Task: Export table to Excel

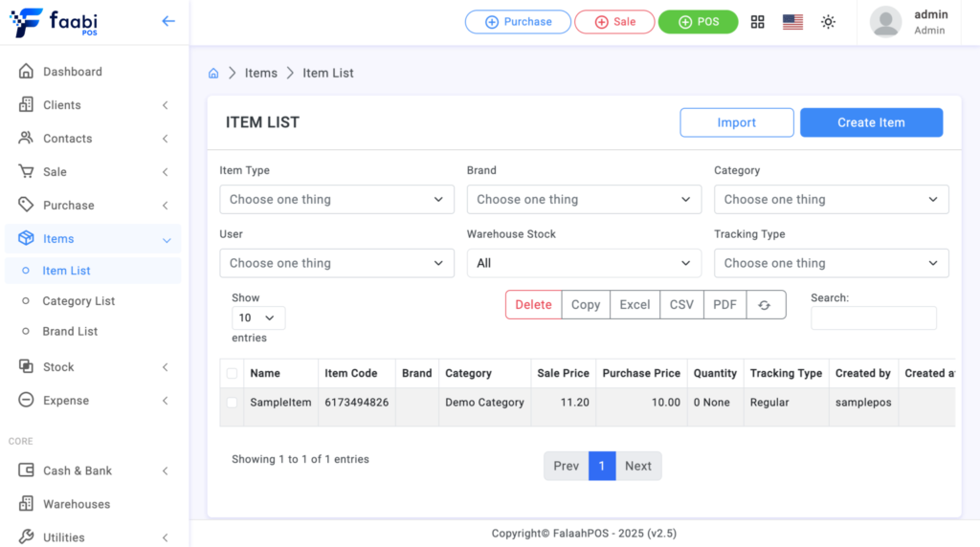Action: (635, 305)
